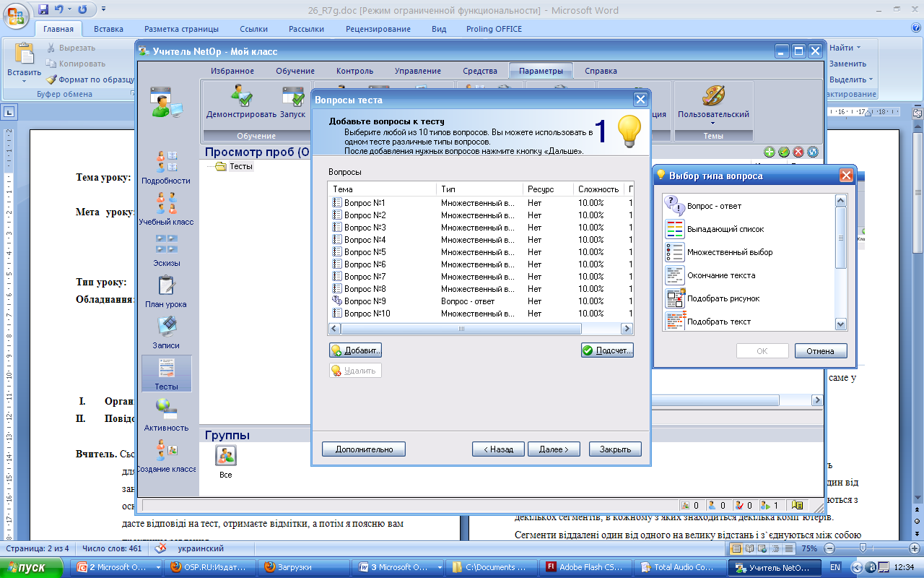This screenshot has width=924, height=578.
Task: Sort by Сложность column header
Action: pos(599,189)
